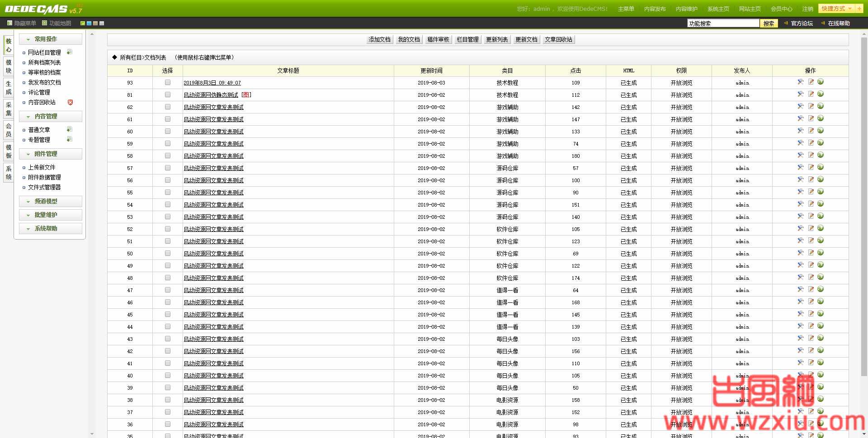Select the checkbox in row ID 36

[x=168, y=424]
